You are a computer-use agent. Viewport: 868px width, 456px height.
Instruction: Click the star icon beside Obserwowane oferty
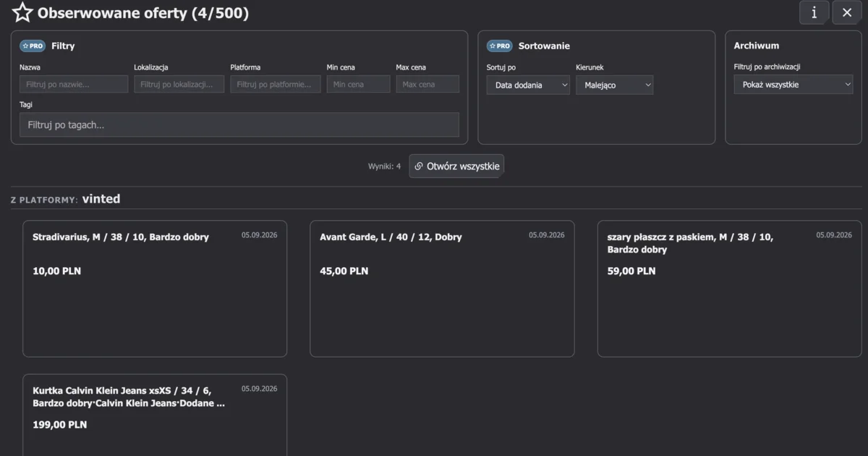[22, 12]
